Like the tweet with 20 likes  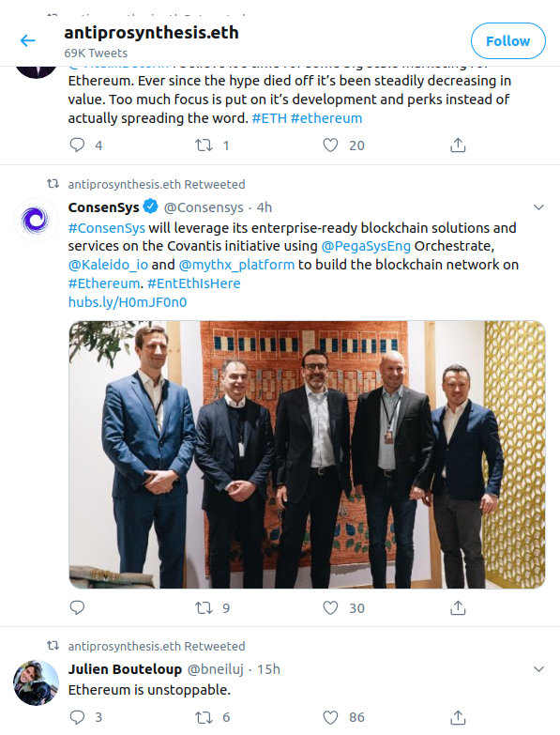pos(330,145)
